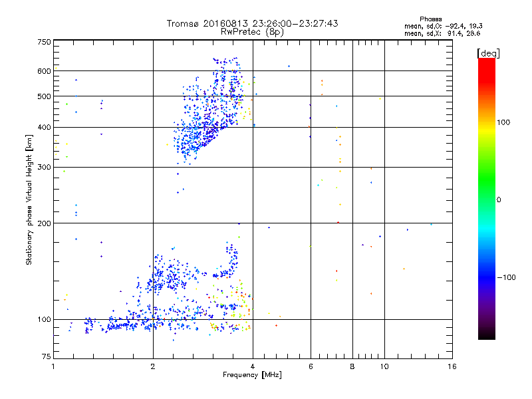Click the '2' frequency tick label
The height and width of the screenshot is (399, 532).
pos(153,366)
